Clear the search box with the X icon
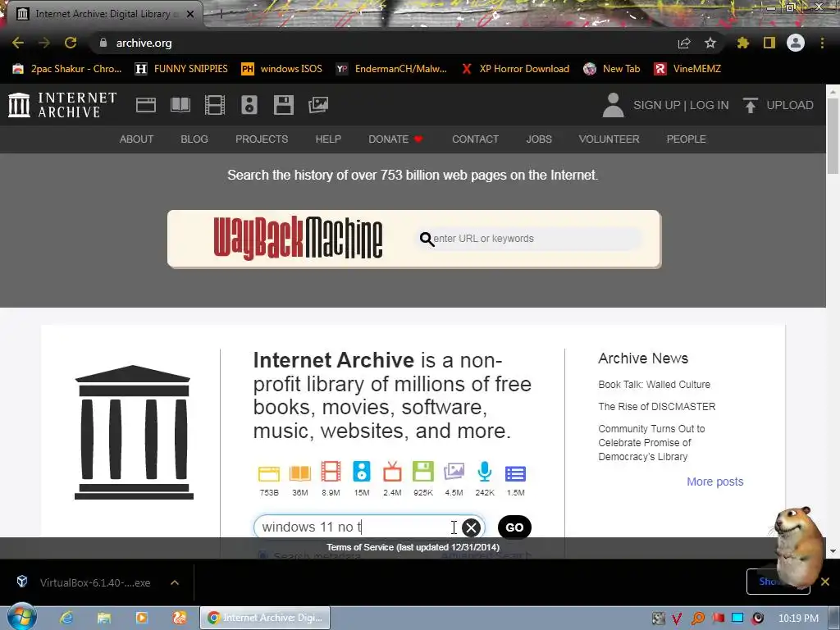 472,527
